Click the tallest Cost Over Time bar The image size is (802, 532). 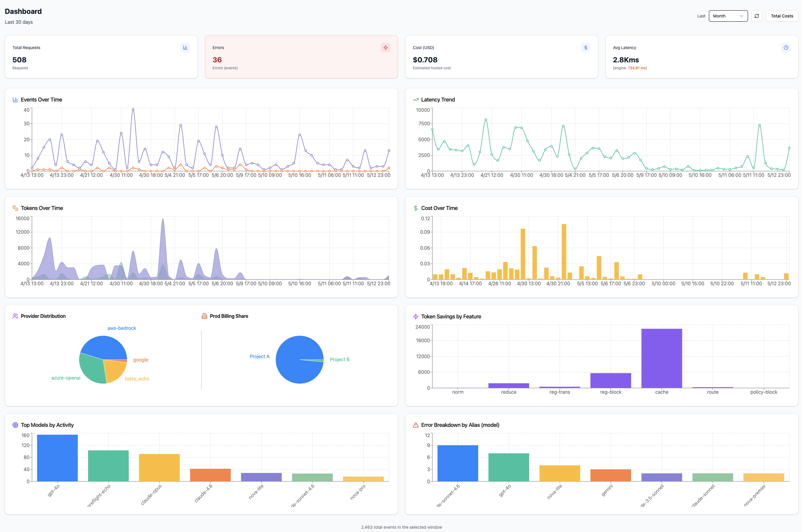click(564, 252)
